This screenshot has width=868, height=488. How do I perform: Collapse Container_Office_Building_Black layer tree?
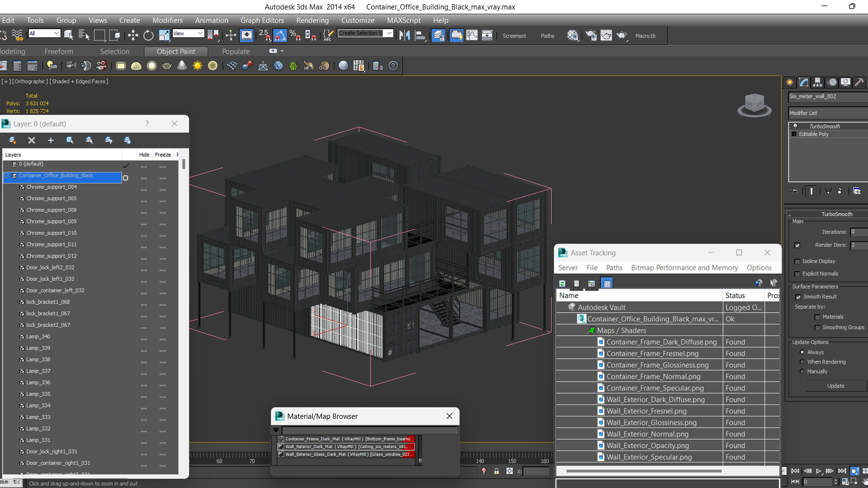pyautogui.click(x=7, y=176)
